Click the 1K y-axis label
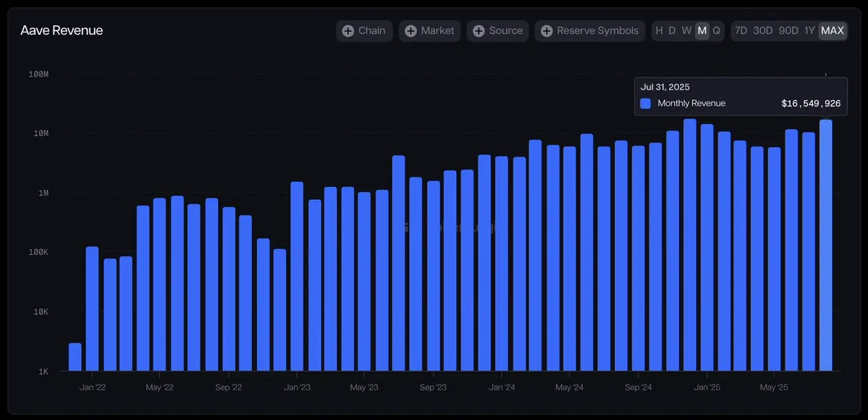This screenshot has height=420, width=868. (x=43, y=371)
